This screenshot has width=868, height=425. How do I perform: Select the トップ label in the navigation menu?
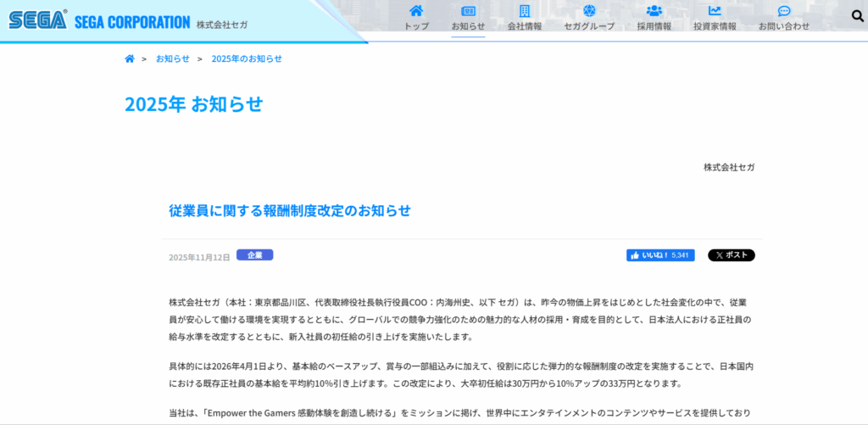click(x=416, y=26)
